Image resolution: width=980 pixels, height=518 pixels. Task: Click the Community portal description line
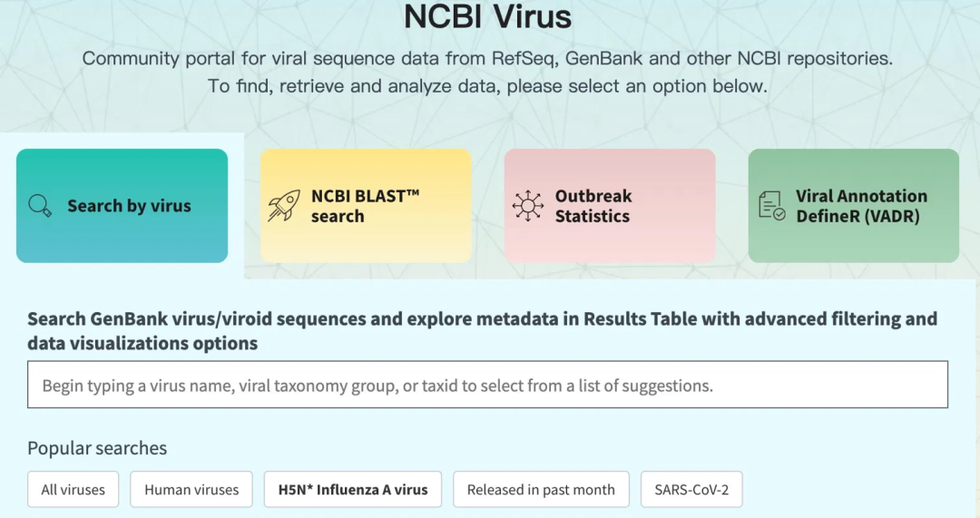[487, 59]
